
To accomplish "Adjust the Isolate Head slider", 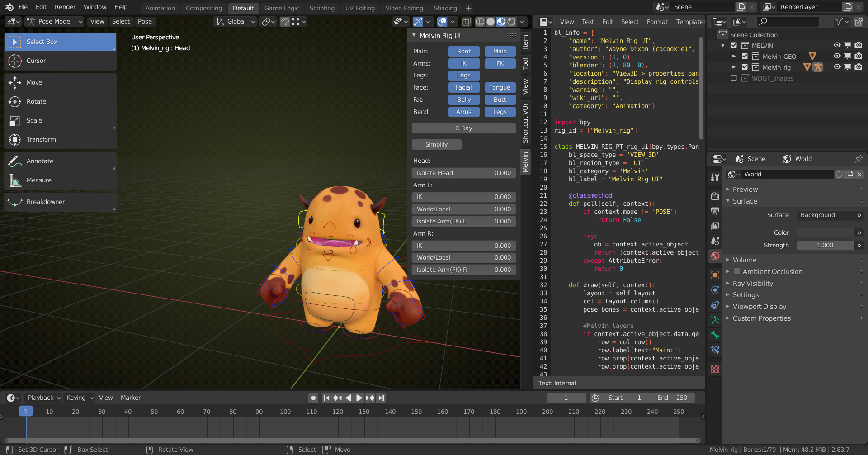I will (463, 173).
